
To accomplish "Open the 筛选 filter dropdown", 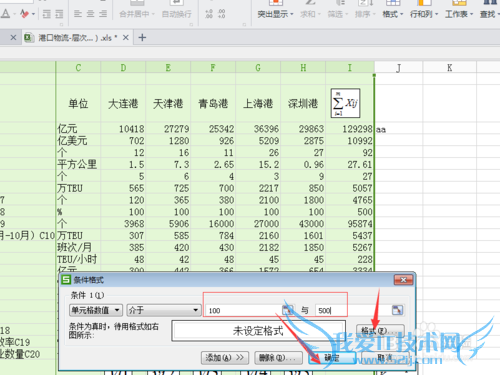I will [x=338, y=14].
